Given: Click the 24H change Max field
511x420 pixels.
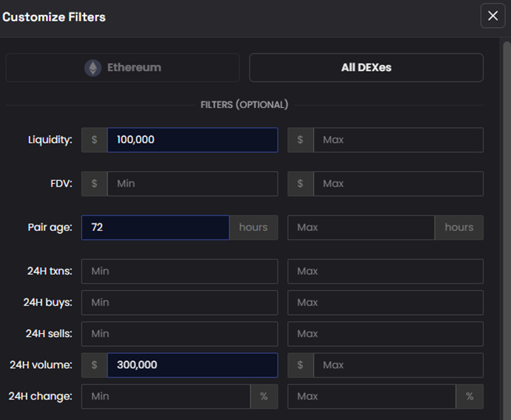Looking at the screenshot, I should tap(372, 396).
